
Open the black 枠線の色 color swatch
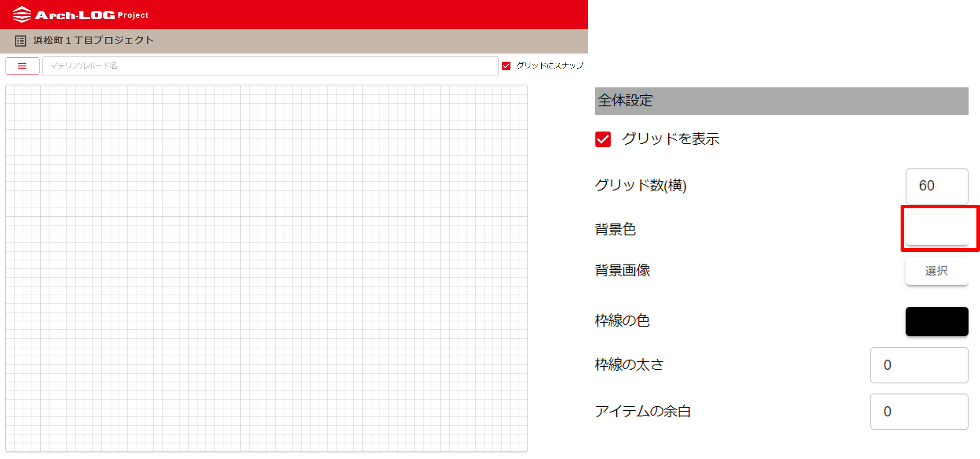(x=937, y=321)
